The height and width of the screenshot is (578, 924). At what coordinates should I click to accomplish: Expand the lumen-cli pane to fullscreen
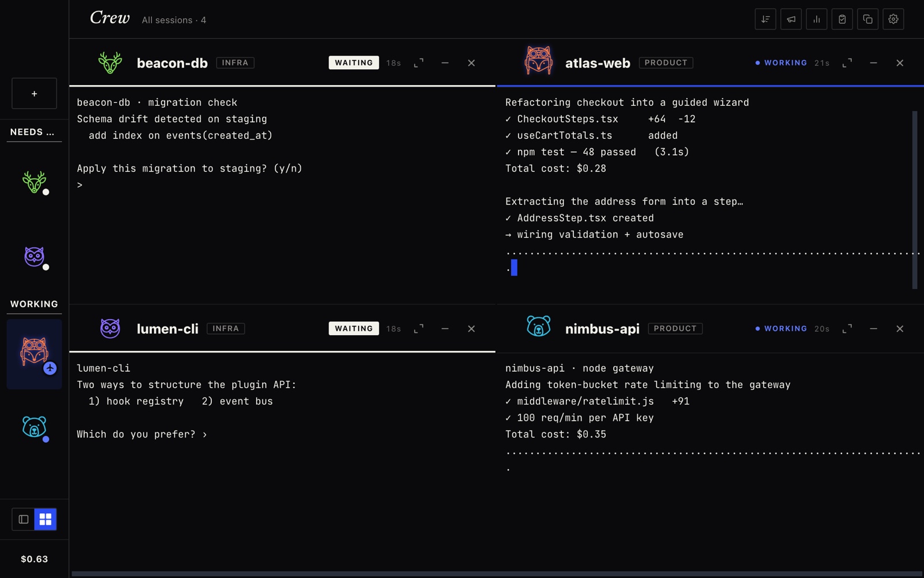coord(419,328)
